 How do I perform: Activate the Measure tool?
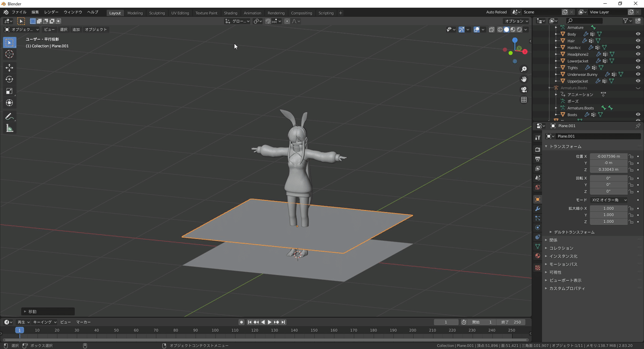[9, 128]
